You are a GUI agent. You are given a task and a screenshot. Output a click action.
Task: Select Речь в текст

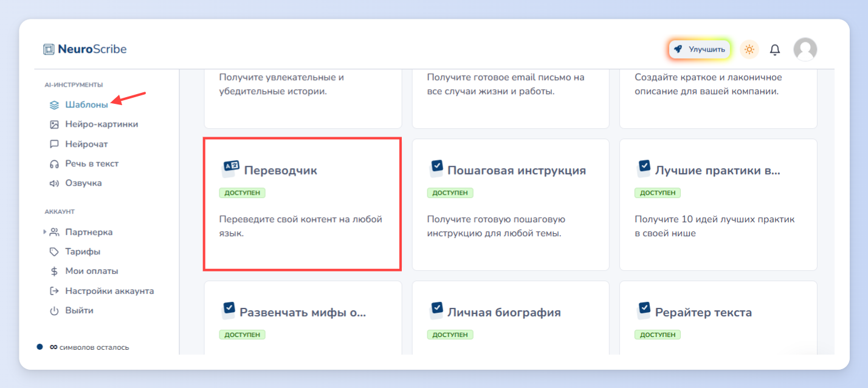coord(92,163)
